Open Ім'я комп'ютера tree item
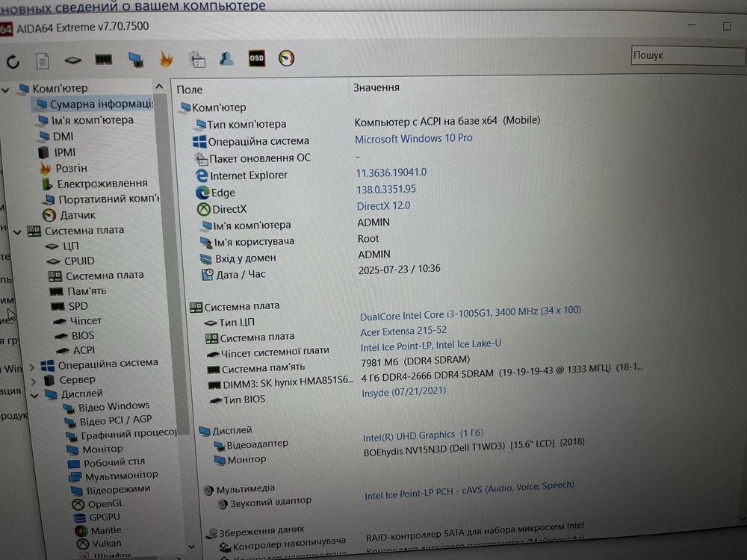This screenshot has width=747, height=560. point(86,120)
